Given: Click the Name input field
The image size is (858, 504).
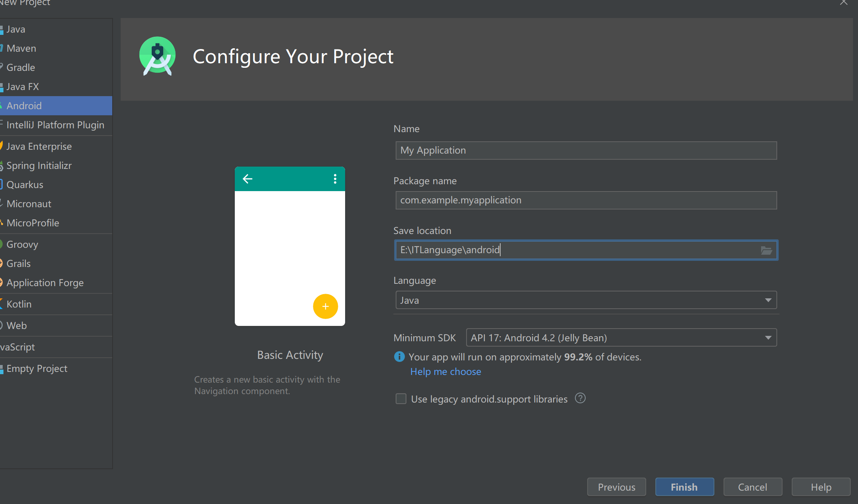Looking at the screenshot, I should point(586,151).
